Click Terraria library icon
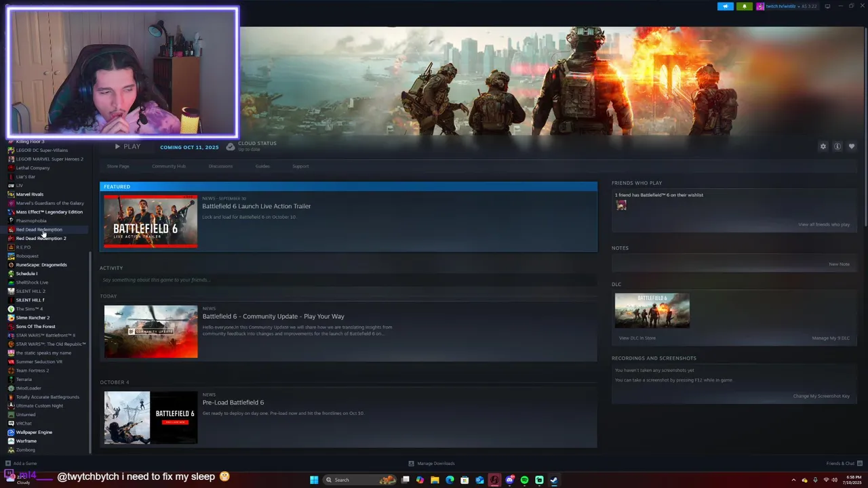 point(11,380)
